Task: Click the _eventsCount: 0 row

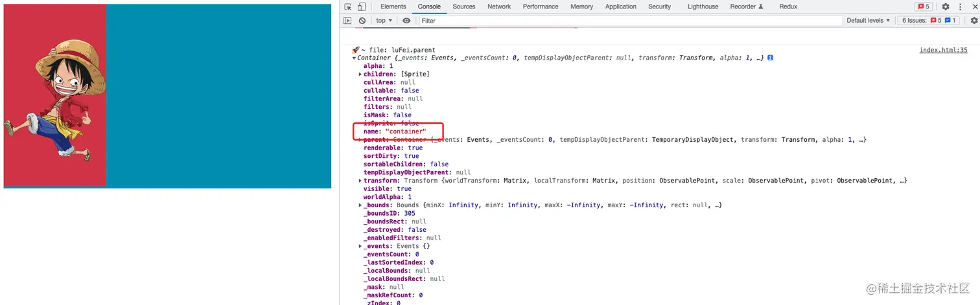Action: pyautogui.click(x=391, y=254)
